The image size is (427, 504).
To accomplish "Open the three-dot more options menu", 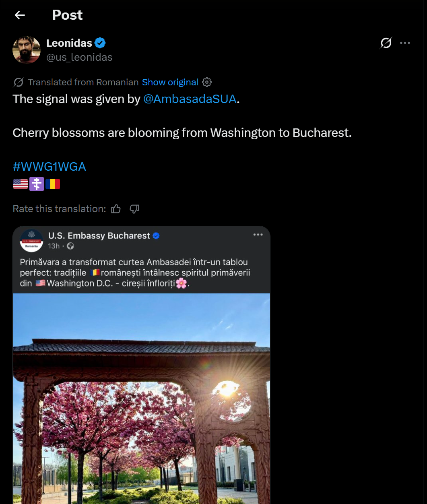I will click(x=405, y=43).
